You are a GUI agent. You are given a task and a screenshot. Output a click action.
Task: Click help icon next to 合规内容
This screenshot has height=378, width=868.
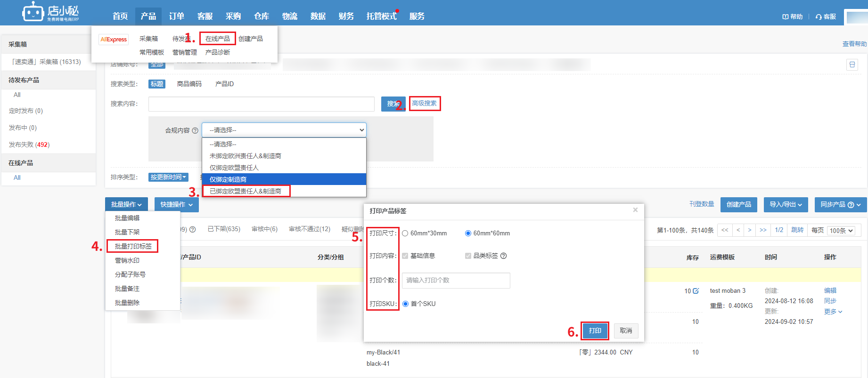coord(195,130)
